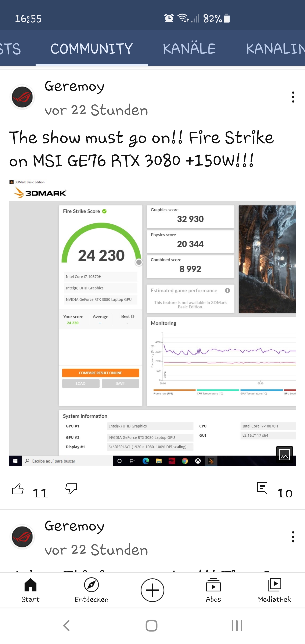Open the partially visible PLAYLISTS tab

pos(10,49)
